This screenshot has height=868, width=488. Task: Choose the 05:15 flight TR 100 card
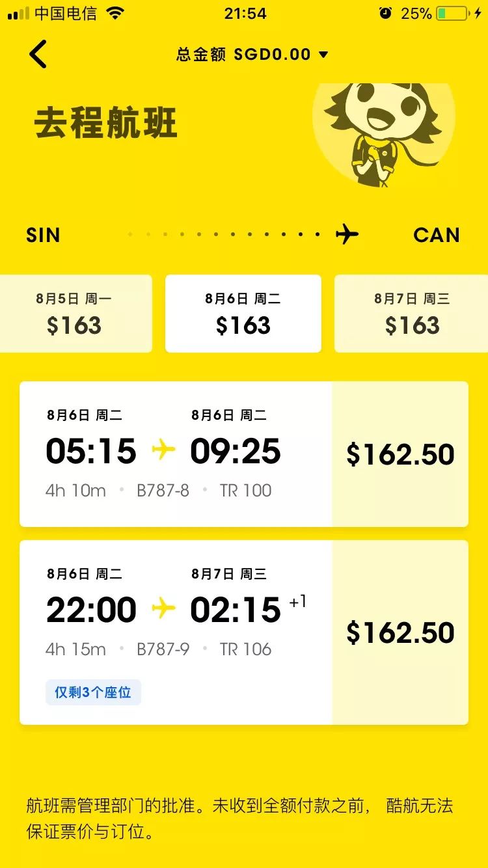click(x=176, y=454)
